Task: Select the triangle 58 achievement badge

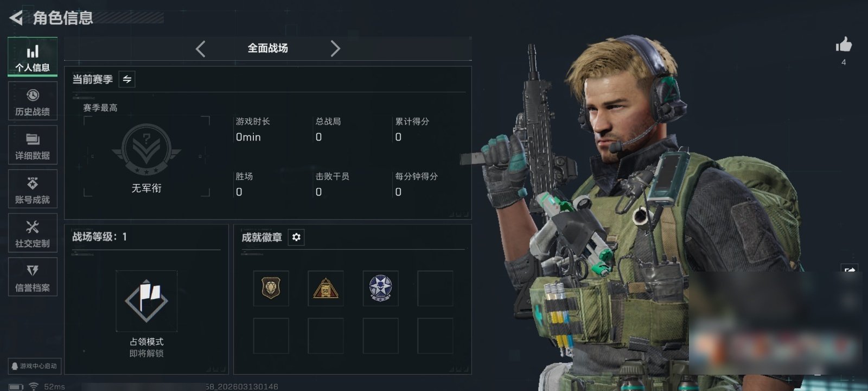Action: tap(325, 288)
